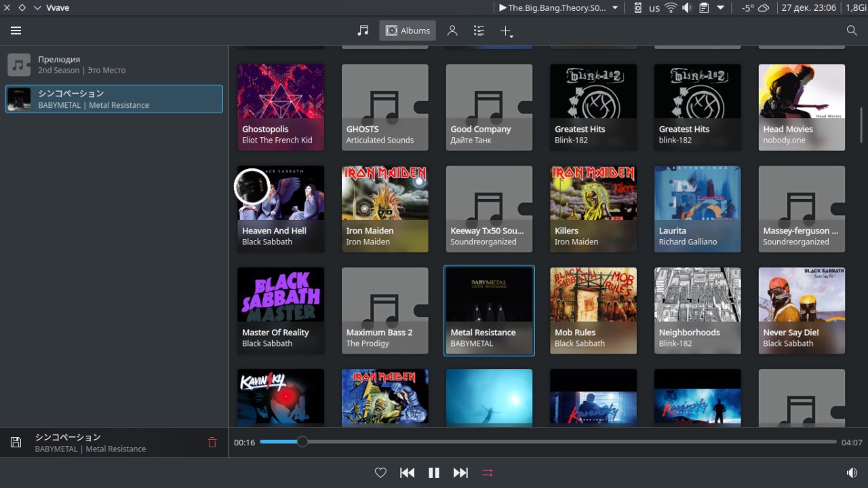
Task: Open Neighborhoods album
Action: (x=698, y=311)
